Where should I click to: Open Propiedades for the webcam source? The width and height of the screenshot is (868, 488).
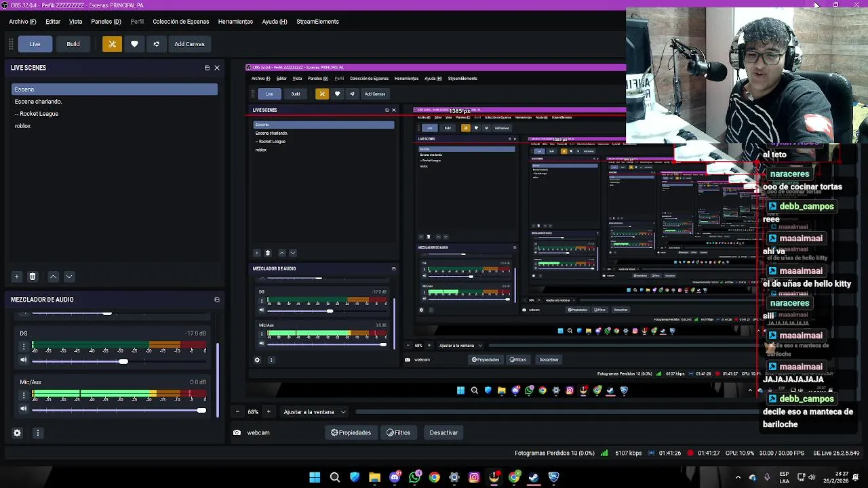tap(351, 432)
